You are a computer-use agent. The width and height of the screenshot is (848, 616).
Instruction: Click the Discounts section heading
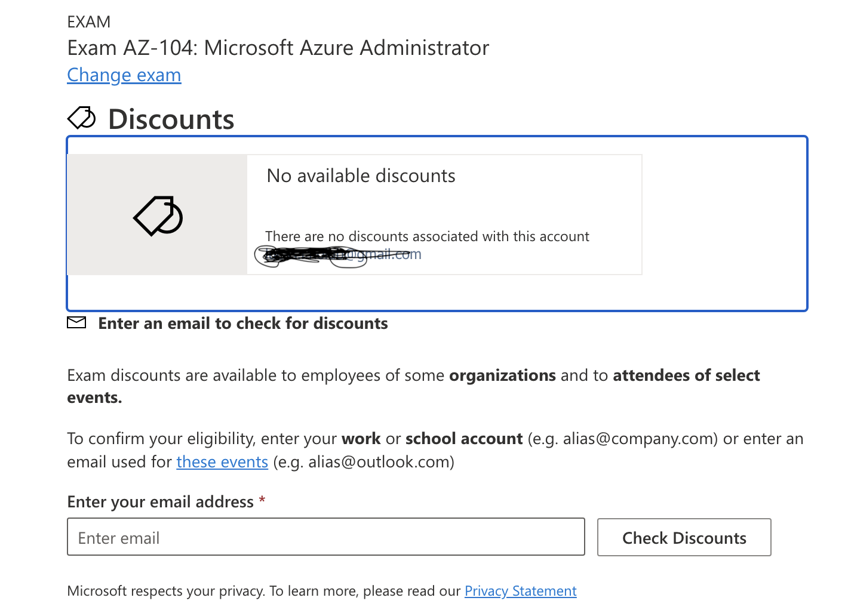[171, 119]
